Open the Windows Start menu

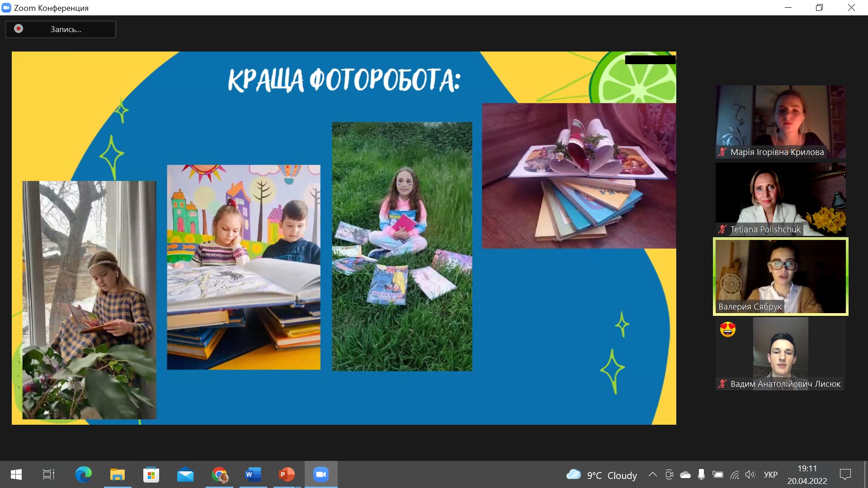16,474
